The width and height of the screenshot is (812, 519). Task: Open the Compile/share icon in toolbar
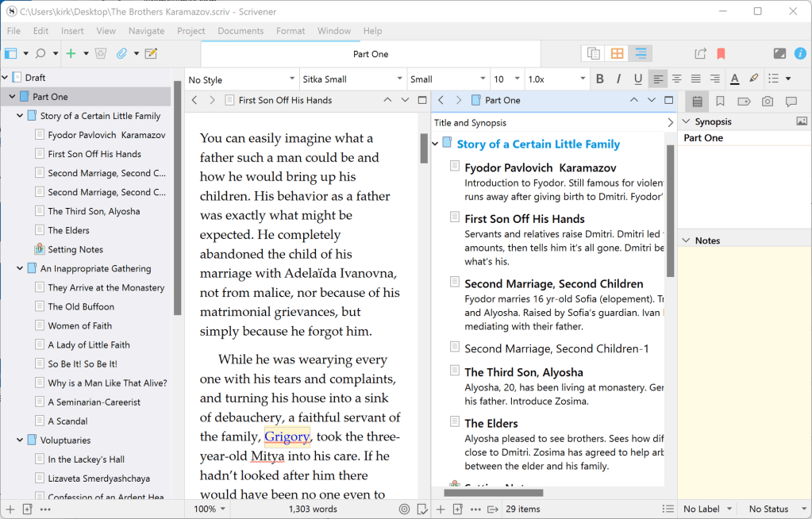pyautogui.click(x=700, y=54)
